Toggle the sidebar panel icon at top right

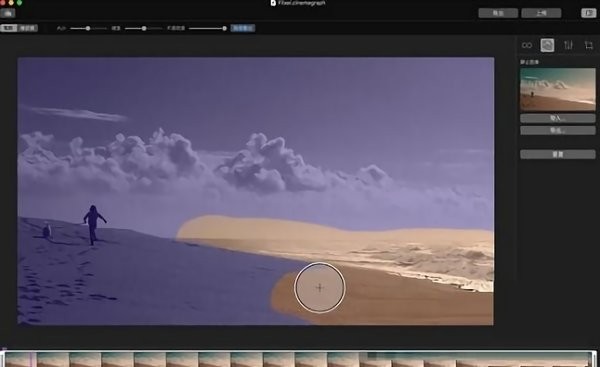(589, 13)
